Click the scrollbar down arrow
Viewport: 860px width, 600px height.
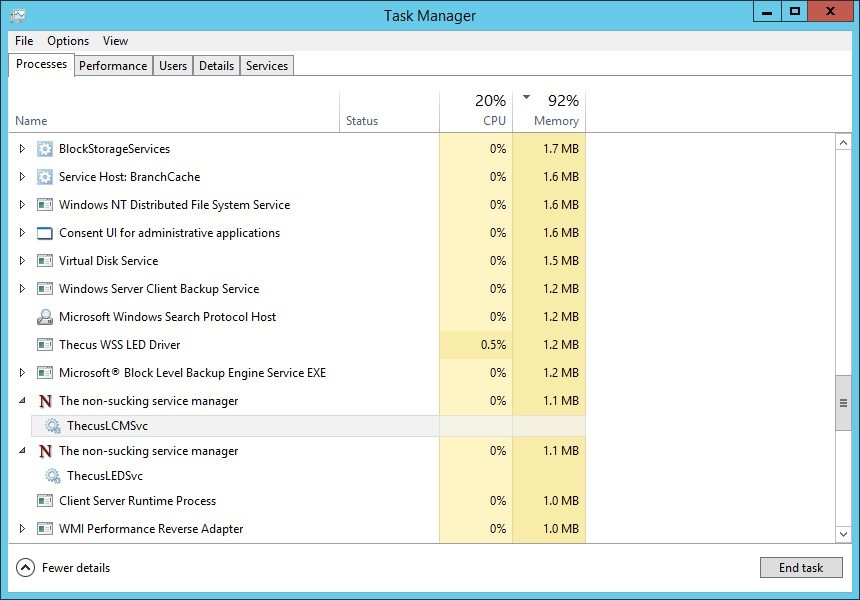[843, 534]
